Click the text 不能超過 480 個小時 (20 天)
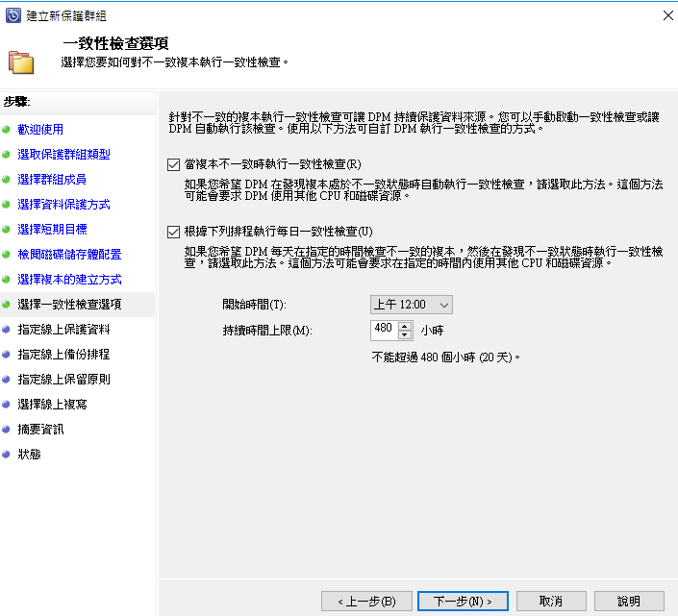This screenshot has width=678, height=616. point(445,357)
